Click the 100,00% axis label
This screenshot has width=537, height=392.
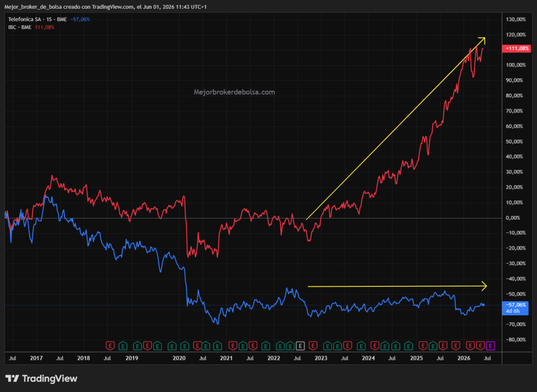coord(516,65)
